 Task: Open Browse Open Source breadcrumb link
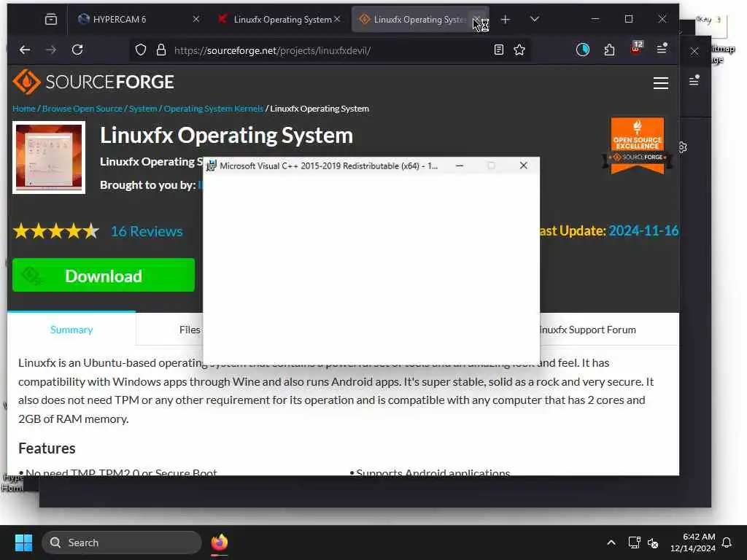tap(82, 109)
